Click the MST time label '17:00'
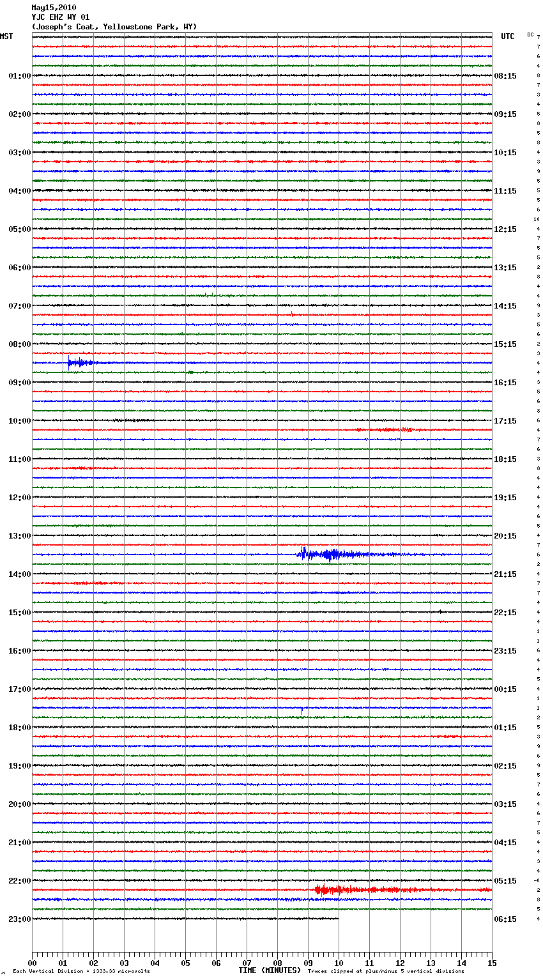Image resolution: width=543 pixels, height=980 pixels. [20, 689]
